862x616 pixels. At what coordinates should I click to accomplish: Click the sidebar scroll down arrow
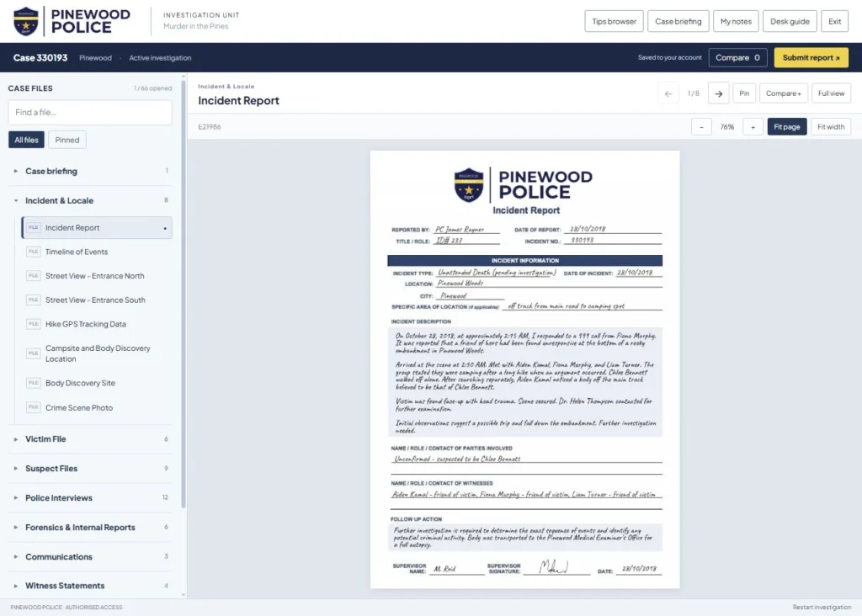pos(183,595)
